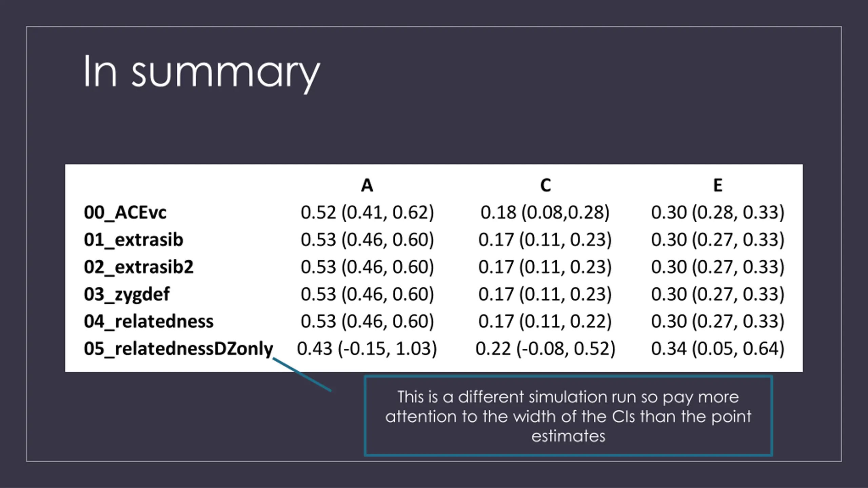
Task: Select the column header A
Action: pos(367,185)
